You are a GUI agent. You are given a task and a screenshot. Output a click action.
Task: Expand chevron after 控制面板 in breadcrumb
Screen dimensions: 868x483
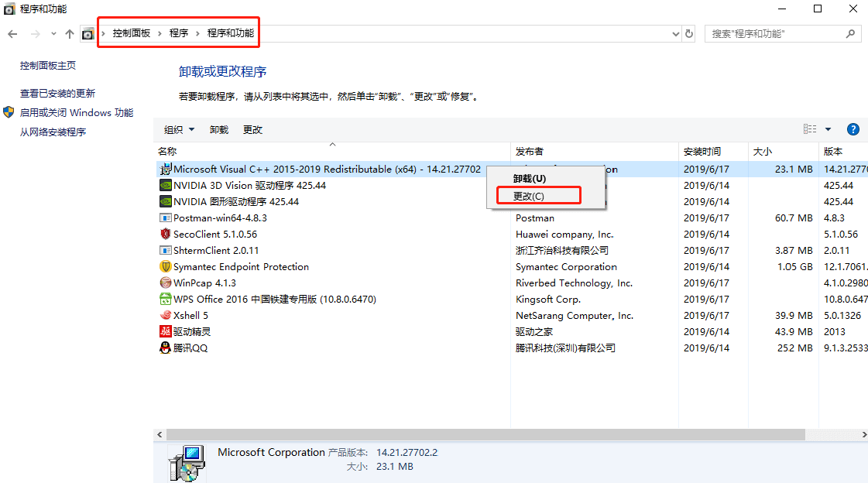(x=160, y=34)
